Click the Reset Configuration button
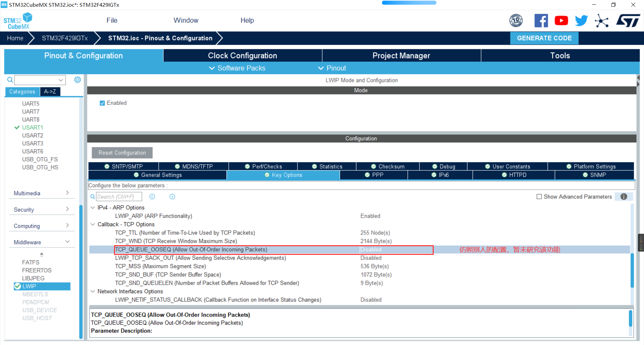The height and width of the screenshot is (345, 644). pos(122,153)
